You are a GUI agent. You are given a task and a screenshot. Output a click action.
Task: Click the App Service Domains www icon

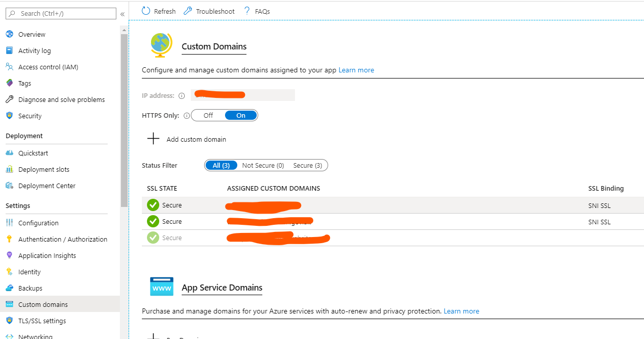(162, 286)
